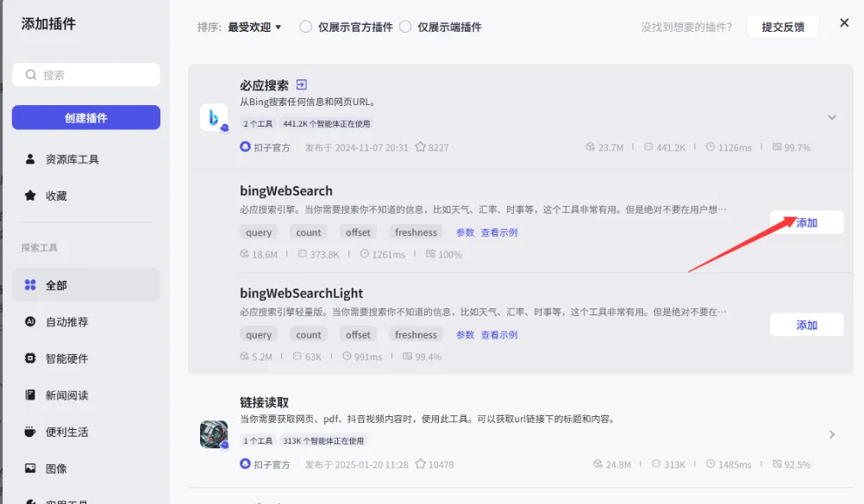Click the star icon next to 8227
The width and height of the screenshot is (864, 504).
click(x=421, y=146)
